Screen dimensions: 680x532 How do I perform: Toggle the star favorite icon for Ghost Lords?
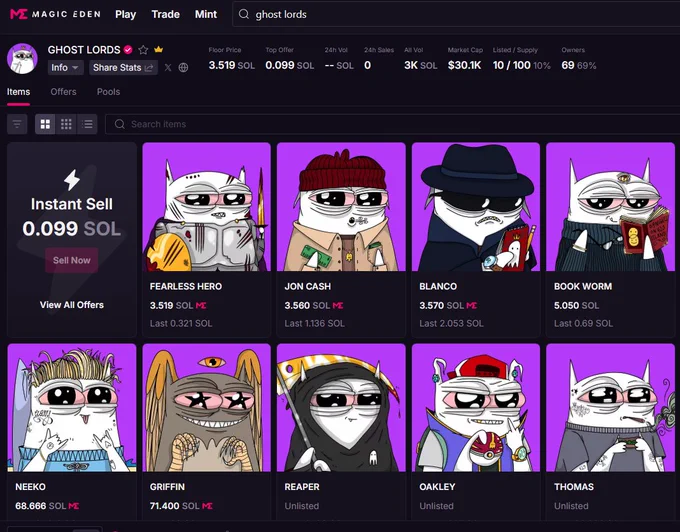[143, 49]
